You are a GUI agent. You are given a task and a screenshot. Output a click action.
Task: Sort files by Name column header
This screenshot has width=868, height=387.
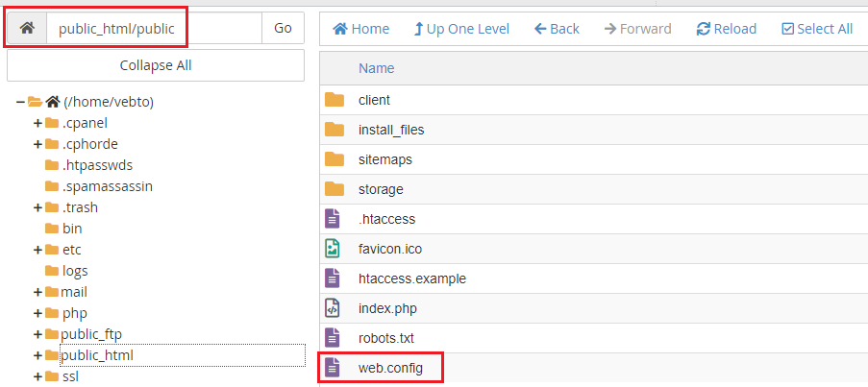(x=377, y=68)
